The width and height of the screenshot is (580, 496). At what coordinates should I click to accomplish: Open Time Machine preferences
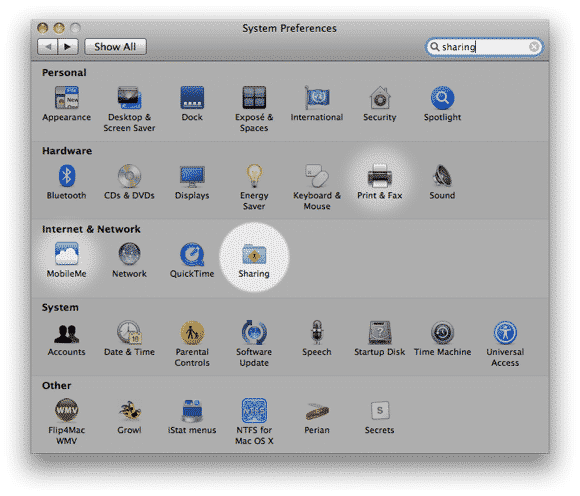pos(442,338)
